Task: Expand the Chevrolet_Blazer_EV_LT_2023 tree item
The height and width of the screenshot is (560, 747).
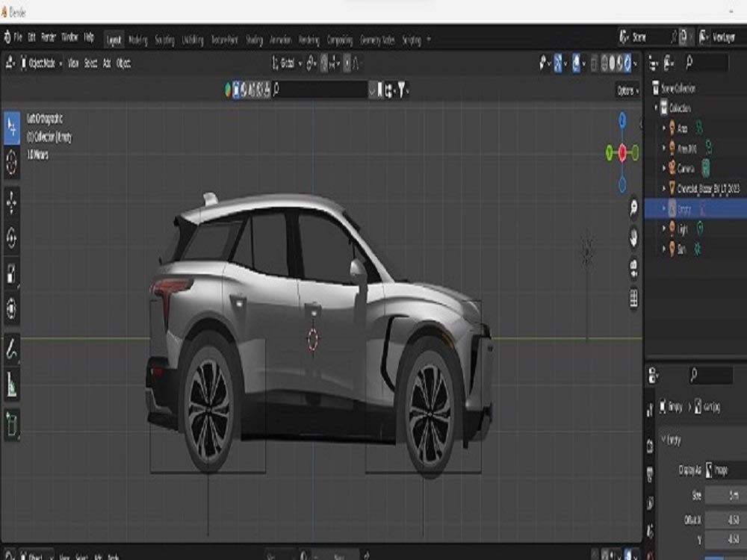Action: pos(664,187)
